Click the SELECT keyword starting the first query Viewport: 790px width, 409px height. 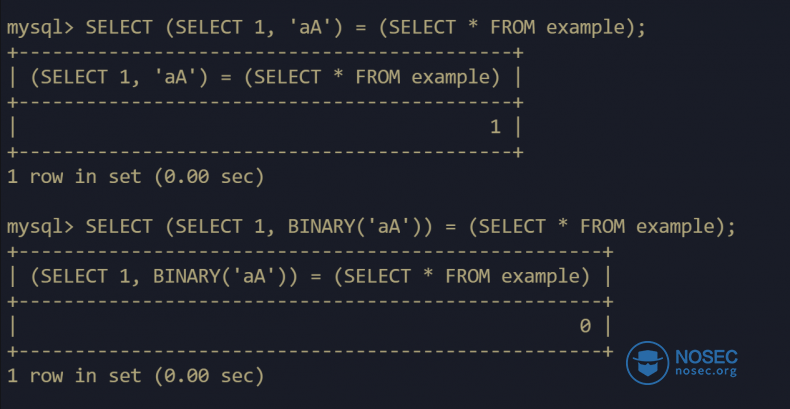coord(119,27)
